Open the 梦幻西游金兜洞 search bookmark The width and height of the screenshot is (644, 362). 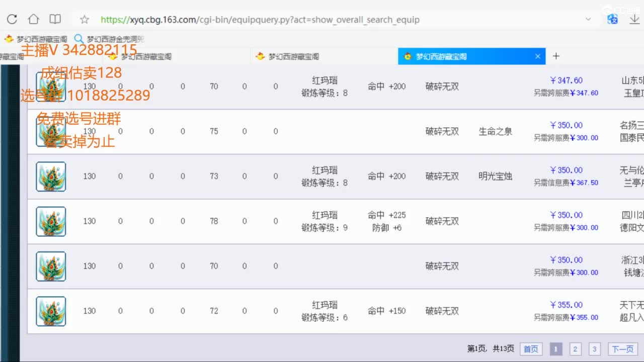tap(109, 39)
